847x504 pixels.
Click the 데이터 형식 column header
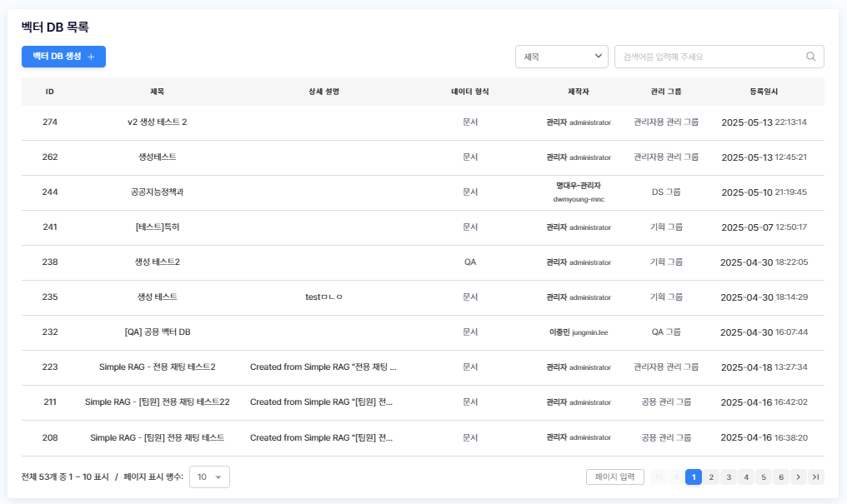pos(470,92)
